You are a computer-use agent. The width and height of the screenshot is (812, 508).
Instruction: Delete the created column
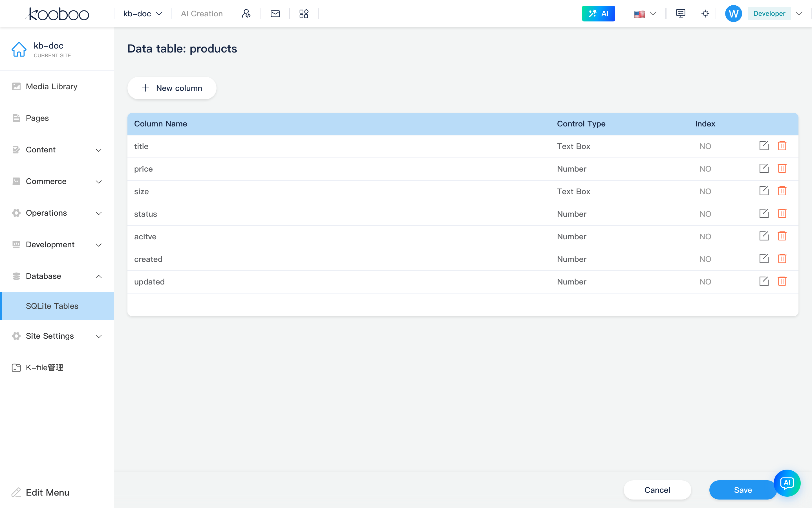click(782, 258)
